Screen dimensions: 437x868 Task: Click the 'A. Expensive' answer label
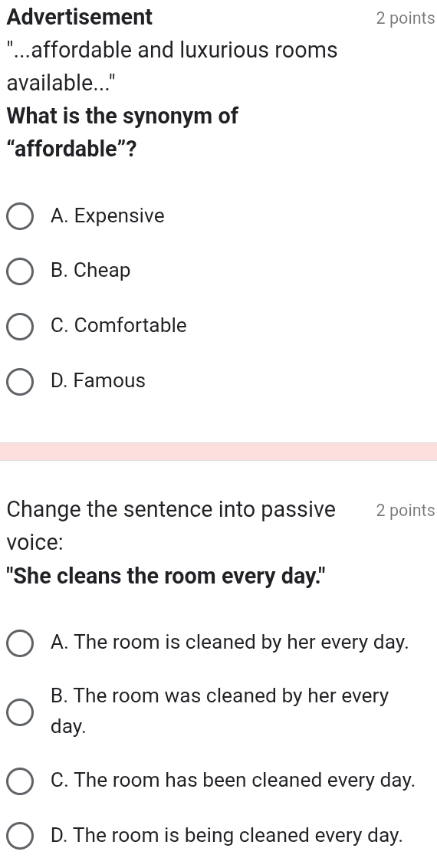point(107,216)
